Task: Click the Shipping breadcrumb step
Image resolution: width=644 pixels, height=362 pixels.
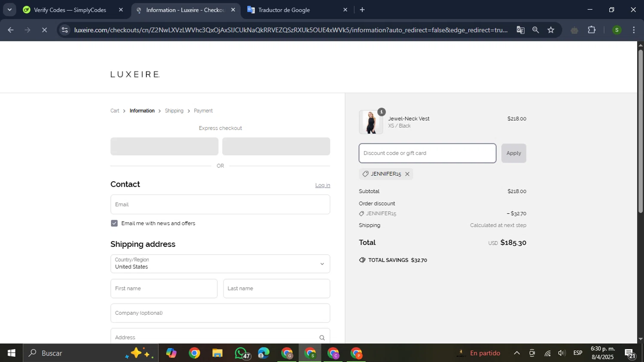Action: click(x=174, y=111)
